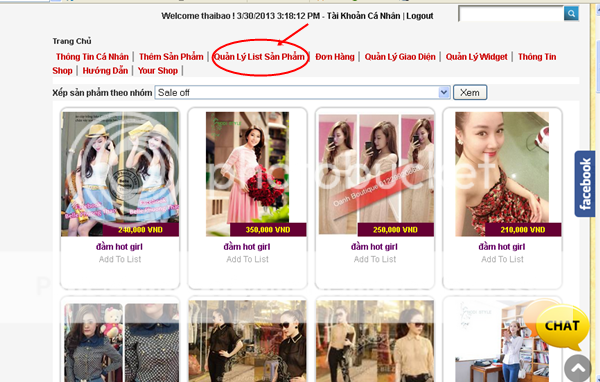Image resolution: width=600 pixels, height=382 pixels.
Task: Click the scroll-to-top arrow icon
Action: click(x=578, y=368)
